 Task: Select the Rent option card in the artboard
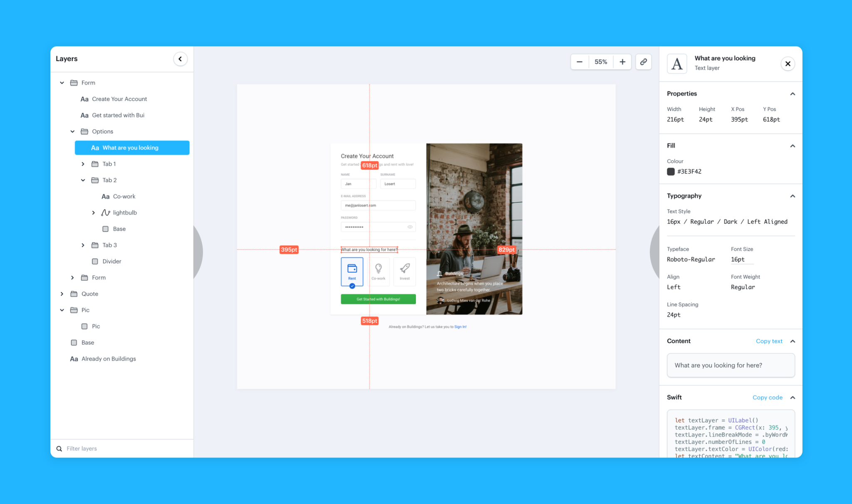click(352, 272)
